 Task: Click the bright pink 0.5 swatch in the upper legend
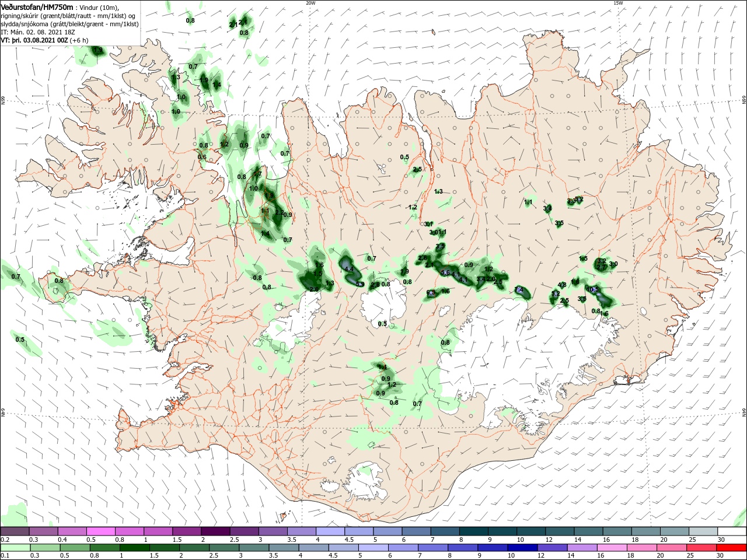[101, 531]
